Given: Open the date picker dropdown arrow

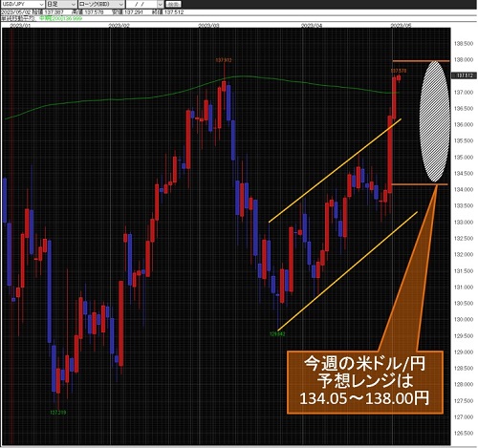Looking at the screenshot, I should coord(161,4).
